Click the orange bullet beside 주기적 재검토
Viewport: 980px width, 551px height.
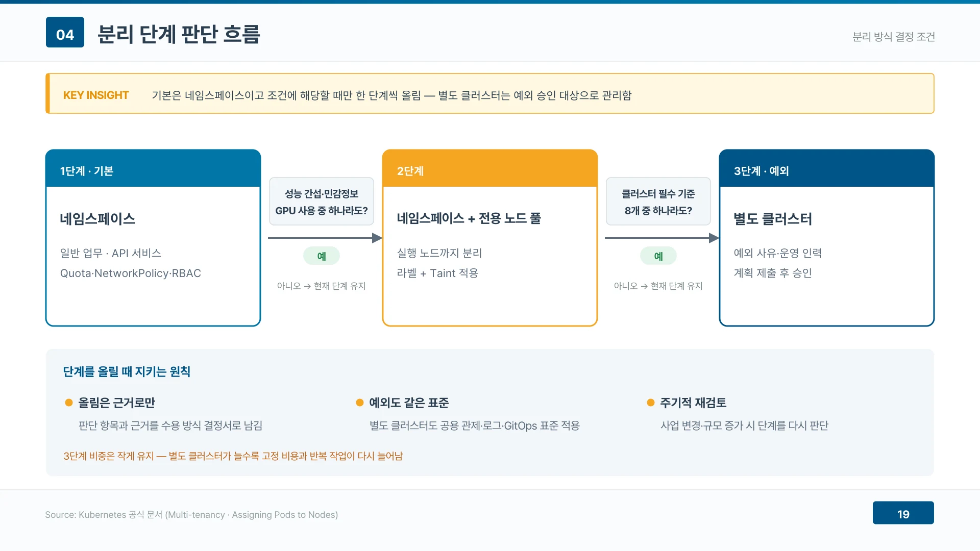click(x=651, y=403)
